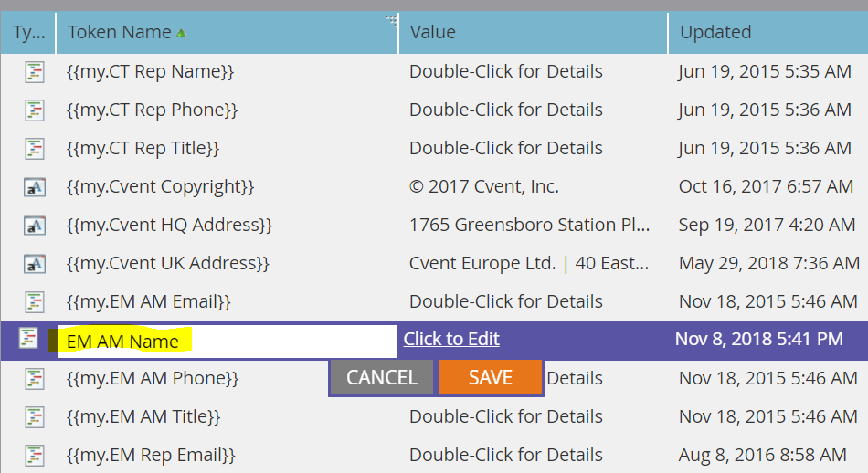Screen dimensions: 868x473
Task: Click the Token Name column resize grip
Action: pyautogui.click(x=392, y=21)
